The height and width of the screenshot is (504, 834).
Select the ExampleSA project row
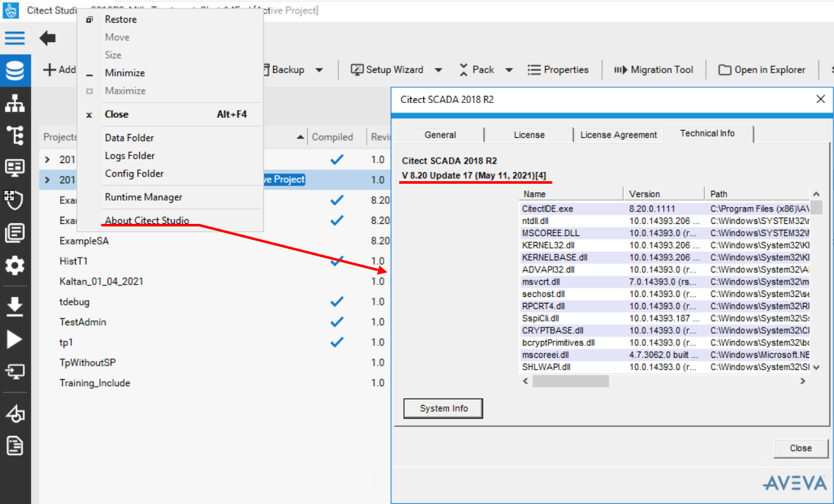(214, 241)
